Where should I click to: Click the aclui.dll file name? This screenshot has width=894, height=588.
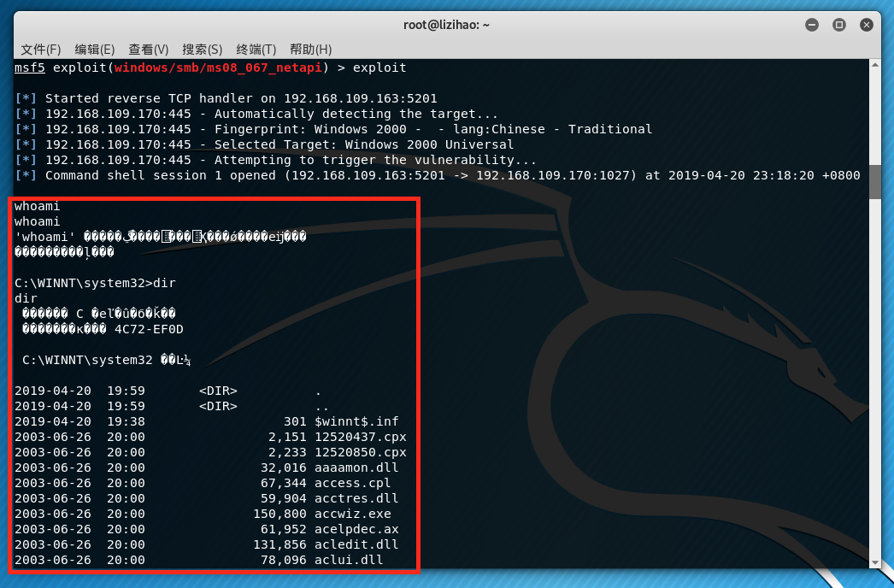(349, 561)
